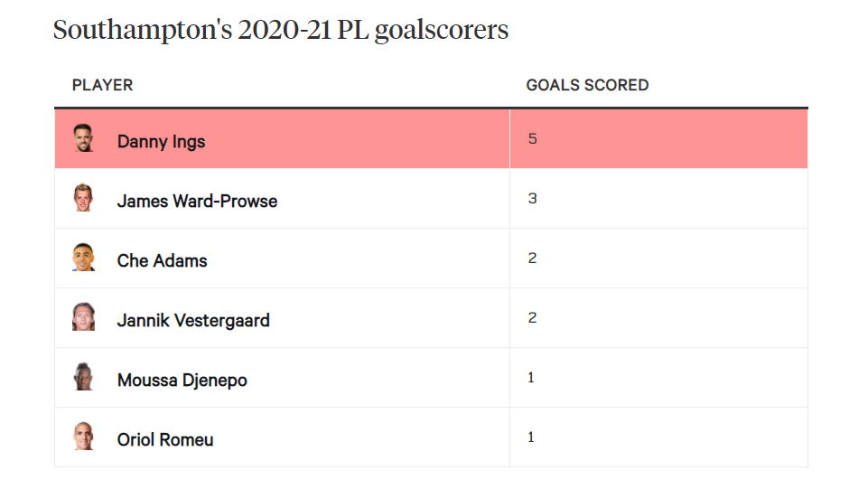Click the Moussa Djenepo name text
This screenshot has width=868, height=489.
pos(182,381)
